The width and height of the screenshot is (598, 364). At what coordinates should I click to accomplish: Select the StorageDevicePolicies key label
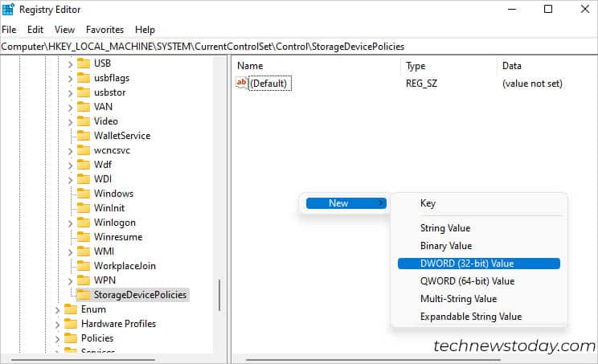tap(140, 295)
